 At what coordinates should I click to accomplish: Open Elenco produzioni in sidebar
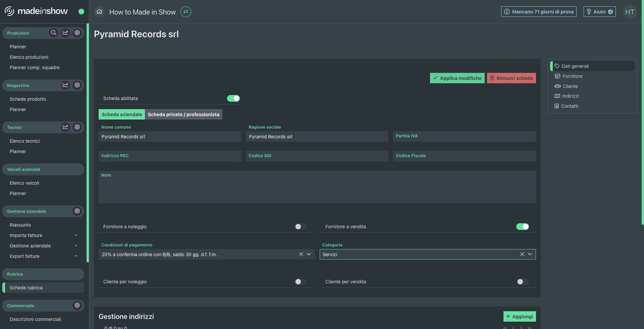(x=29, y=57)
